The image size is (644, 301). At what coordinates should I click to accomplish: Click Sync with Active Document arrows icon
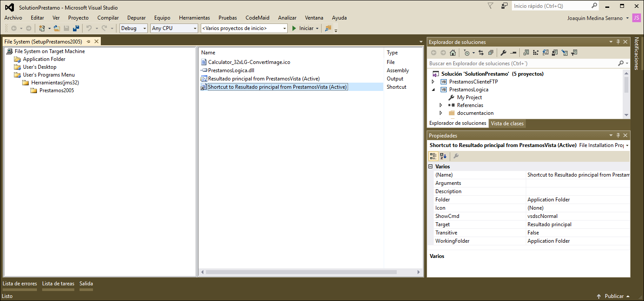[481, 53]
